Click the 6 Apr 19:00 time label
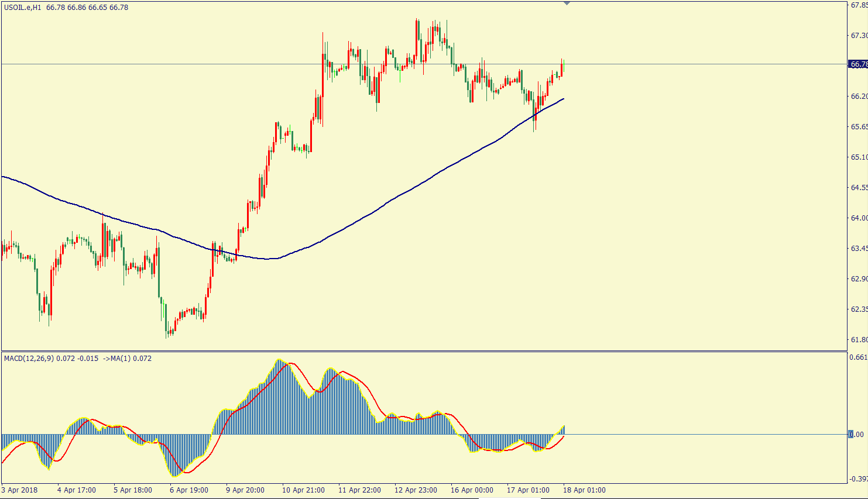868x499 pixels. (x=189, y=490)
